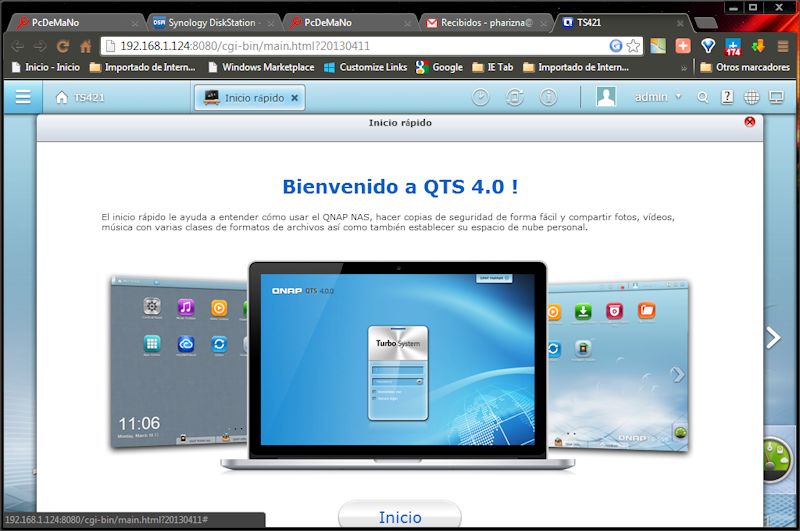Screen dimensions: 800x531
Task: Open event notifications info icon
Action: [548, 97]
